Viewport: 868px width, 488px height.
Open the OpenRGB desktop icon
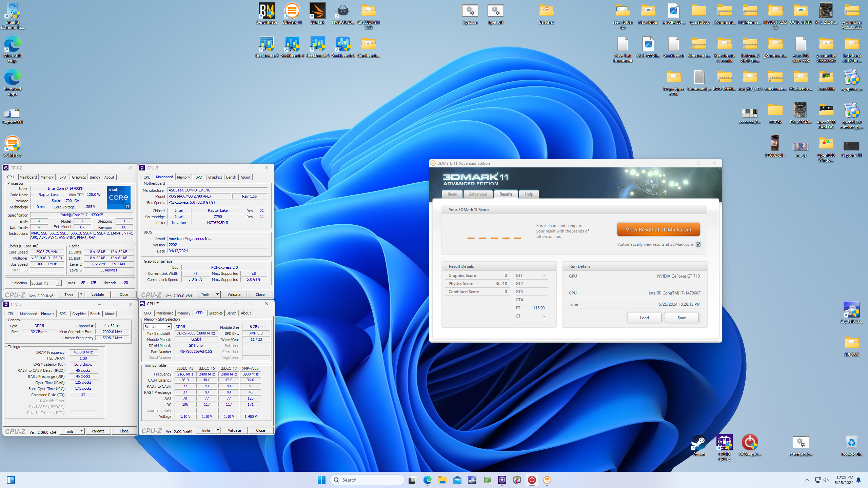click(x=826, y=149)
